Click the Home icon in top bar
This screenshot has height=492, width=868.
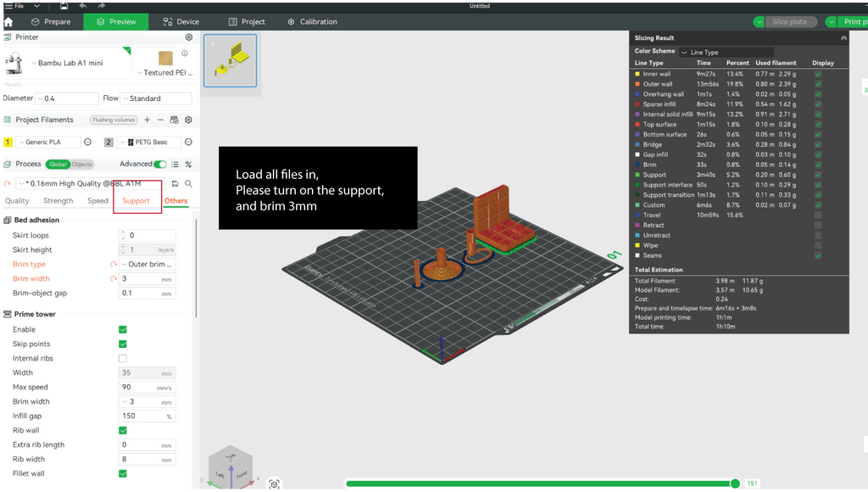8,21
